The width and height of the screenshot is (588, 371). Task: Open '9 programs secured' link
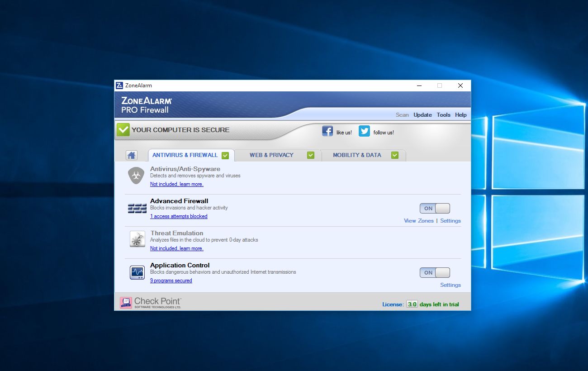171,281
